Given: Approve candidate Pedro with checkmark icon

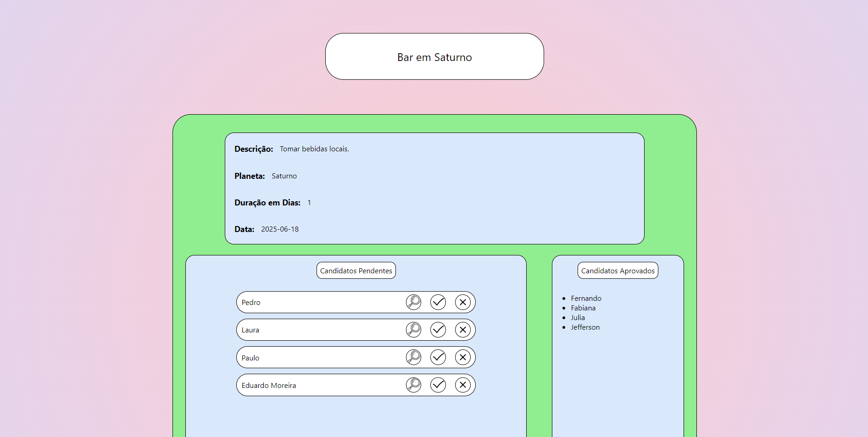Looking at the screenshot, I should click(x=438, y=302).
